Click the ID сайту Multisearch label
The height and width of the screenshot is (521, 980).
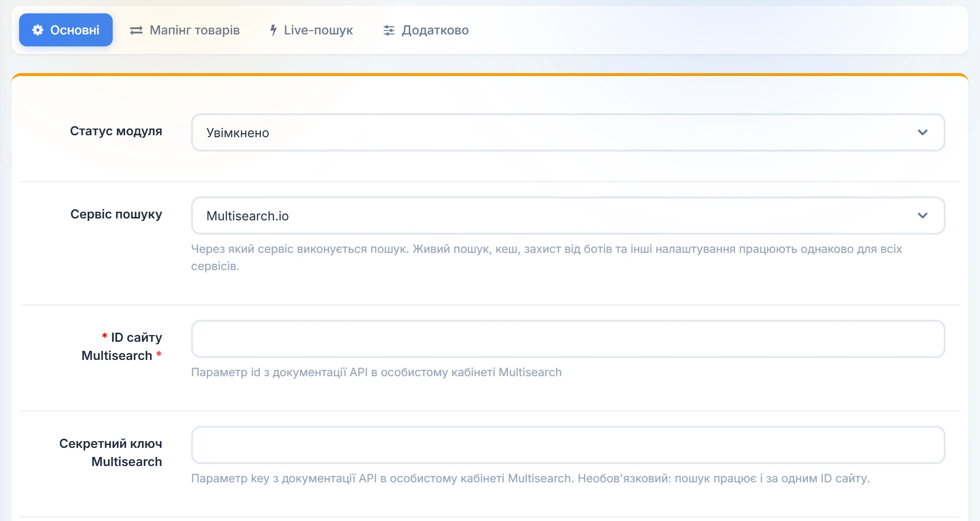tap(122, 347)
